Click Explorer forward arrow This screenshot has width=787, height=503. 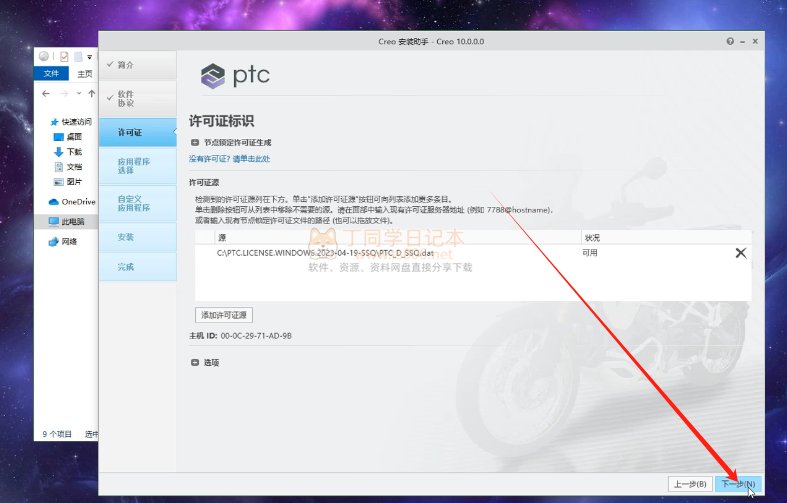(x=64, y=93)
